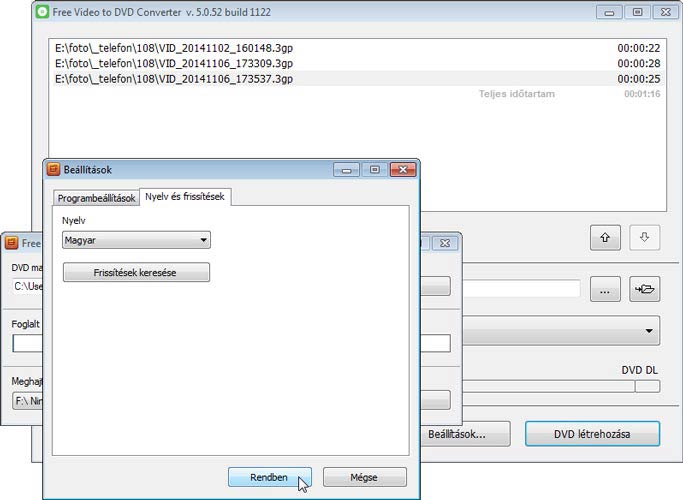This screenshot has height=500, width=683.
Task: Open Beállítások... in main window
Action: pos(464,434)
